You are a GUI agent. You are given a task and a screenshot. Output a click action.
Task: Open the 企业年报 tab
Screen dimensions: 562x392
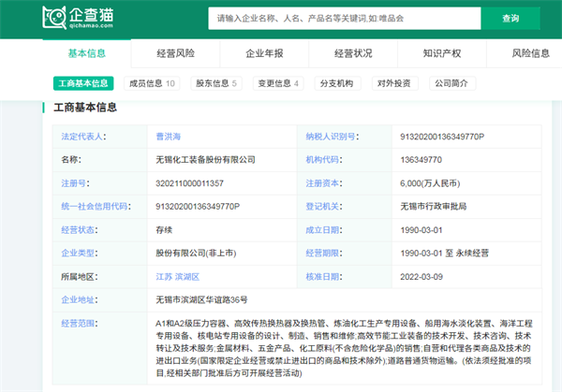click(264, 53)
